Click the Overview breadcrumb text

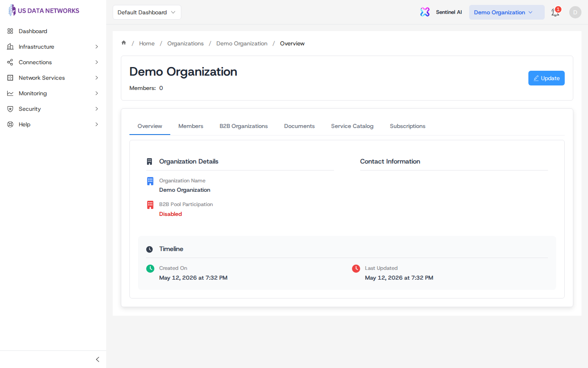(x=292, y=43)
